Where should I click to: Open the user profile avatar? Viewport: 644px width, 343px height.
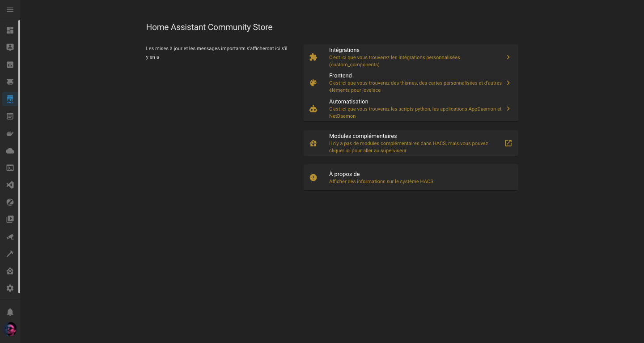pos(10,330)
